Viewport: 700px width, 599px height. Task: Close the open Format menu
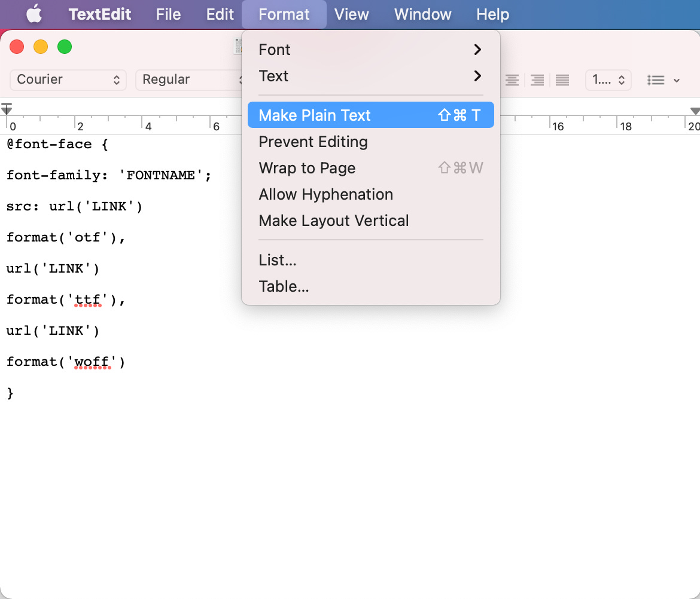[284, 14]
